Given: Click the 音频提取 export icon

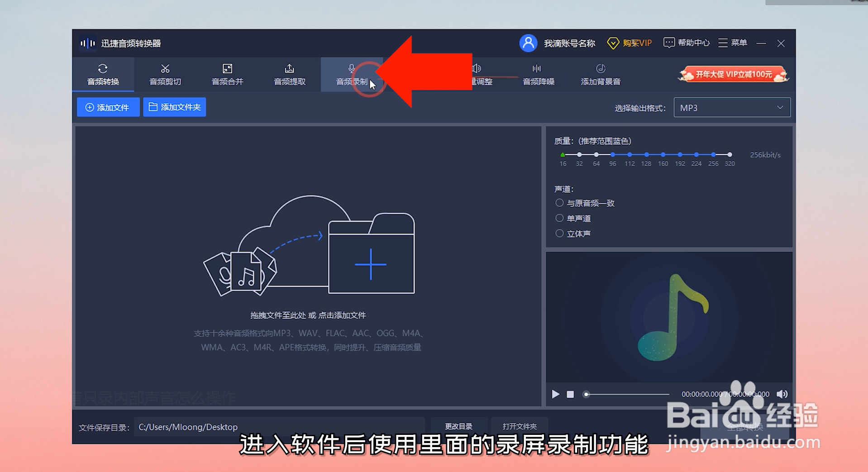Looking at the screenshot, I should (x=290, y=68).
